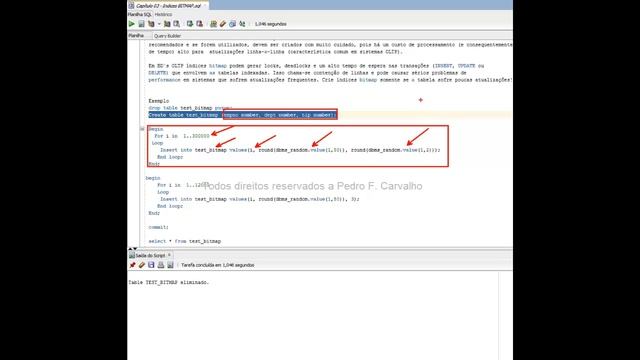The width and height of the screenshot is (640, 360).
Task: Open the SQL History icon in worksheet toolbar
Action: coord(232,24)
